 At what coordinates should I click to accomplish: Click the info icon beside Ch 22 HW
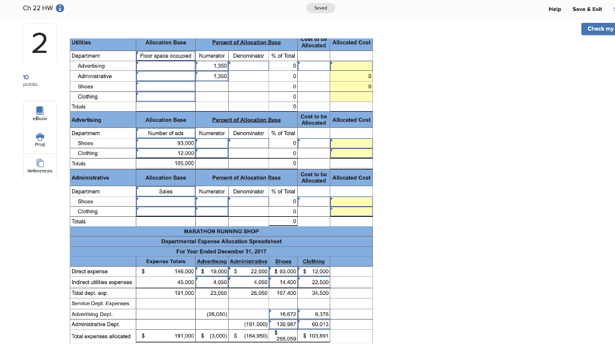click(x=58, y=8)
